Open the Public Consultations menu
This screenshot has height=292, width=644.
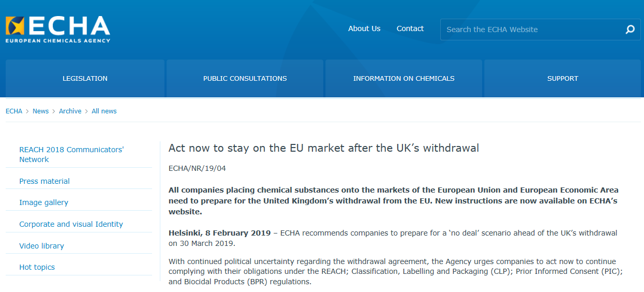(x=245, y=78)
